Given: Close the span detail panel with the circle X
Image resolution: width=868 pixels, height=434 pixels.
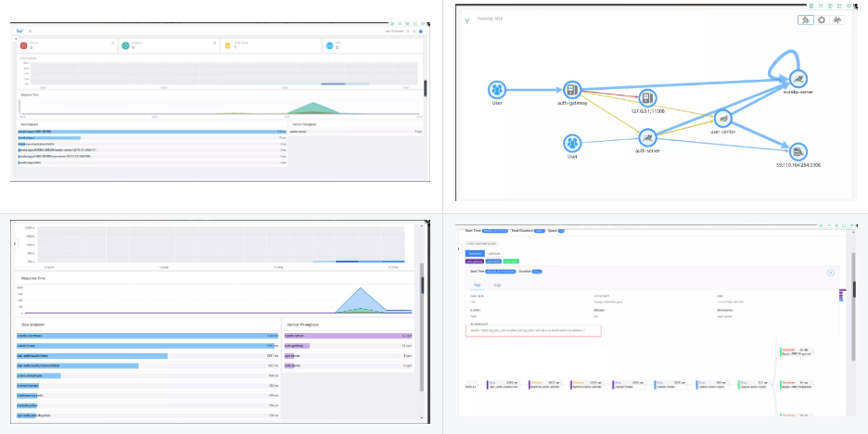Looking at the screenshot, I should click(831, 273).
